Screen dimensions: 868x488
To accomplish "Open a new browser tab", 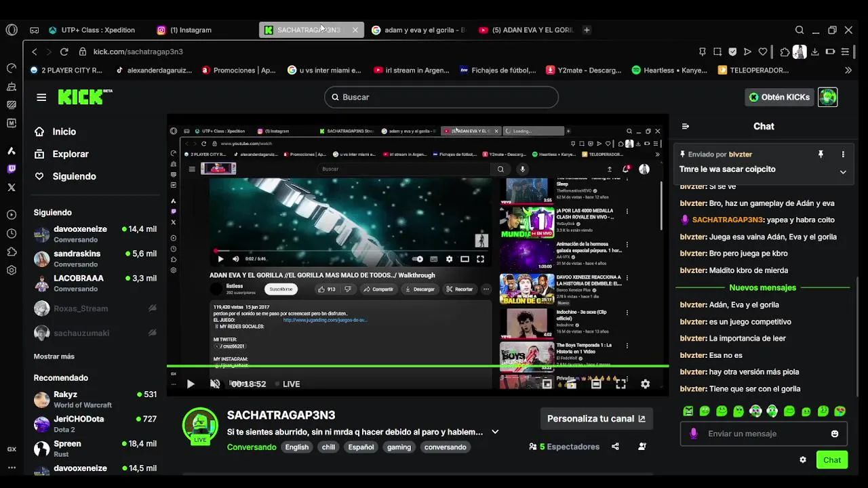I will (587, 30).
